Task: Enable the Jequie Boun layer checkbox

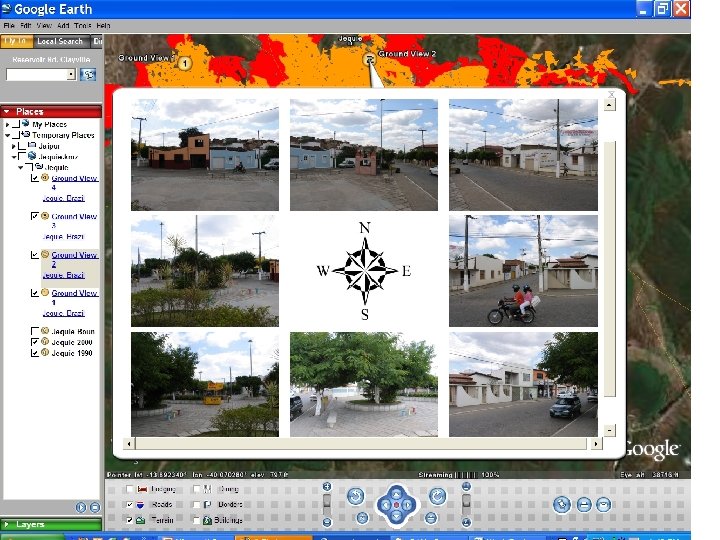Action: point(34,331)
